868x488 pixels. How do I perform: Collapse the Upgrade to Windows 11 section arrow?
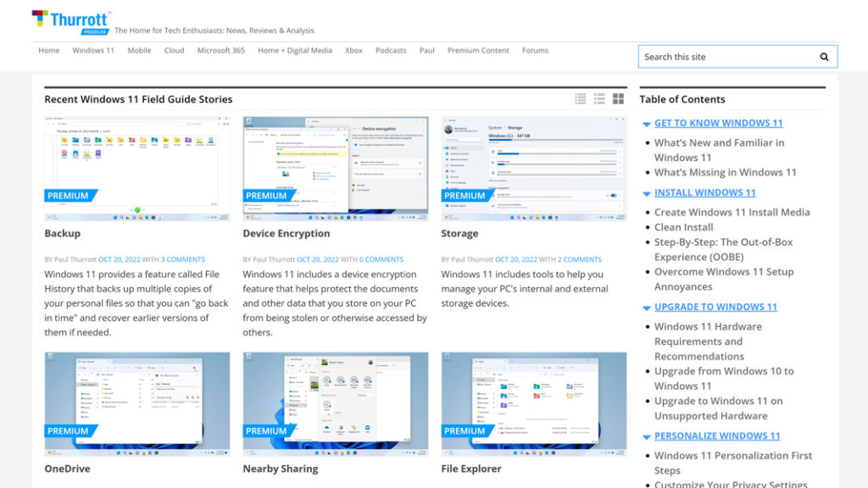pos(646,308)
